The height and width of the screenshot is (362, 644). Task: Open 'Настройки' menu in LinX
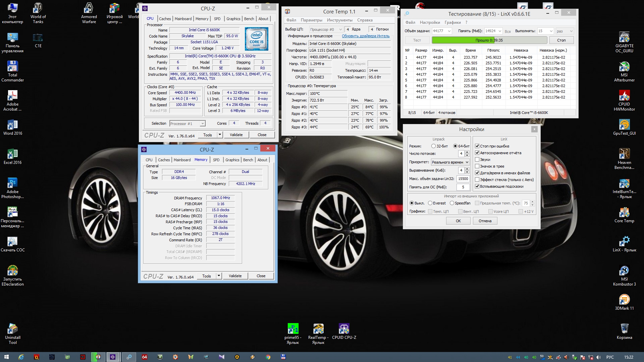430,22
